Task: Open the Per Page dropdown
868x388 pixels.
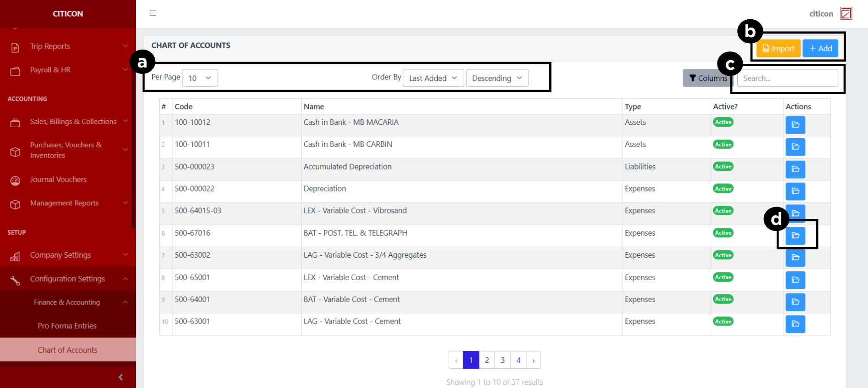Action: 200,78
